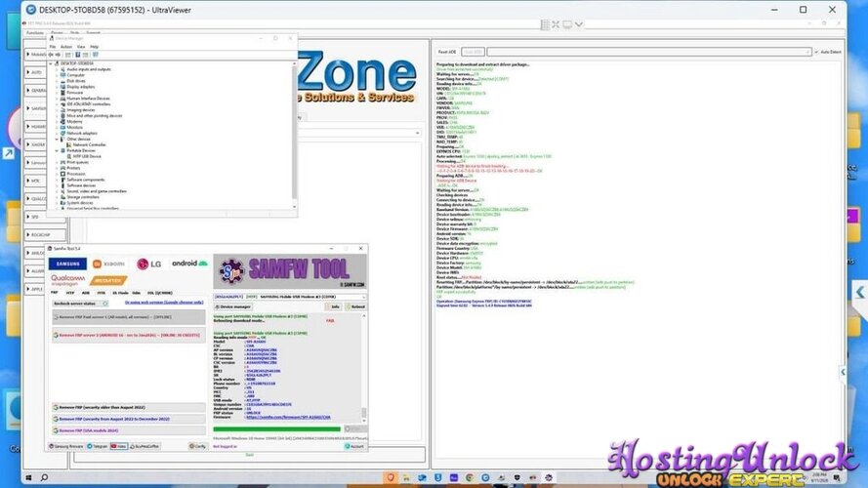Click the grid icon in UltraViewer toolbar
Screen dimensions: 868x488
click(x=545, y=24)
